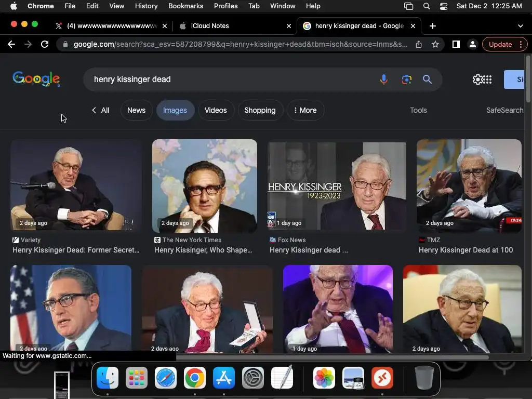Close the iCloud Notes tab
This screenshot has width=532, height=399.
click(x=289, y=26)
